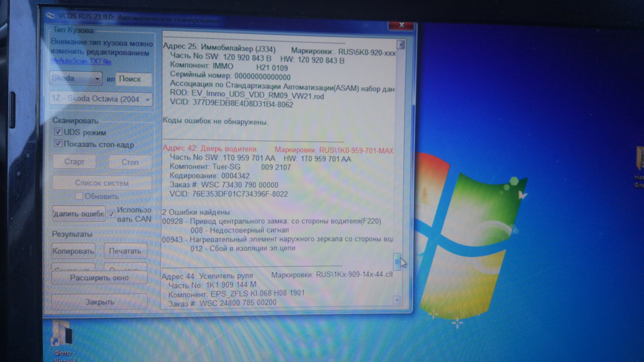Select the 'Заказ #: WSC 73430 790 00000' line
Image resolution: width=644 pixels, height=362 pixels.
point(224,185)
